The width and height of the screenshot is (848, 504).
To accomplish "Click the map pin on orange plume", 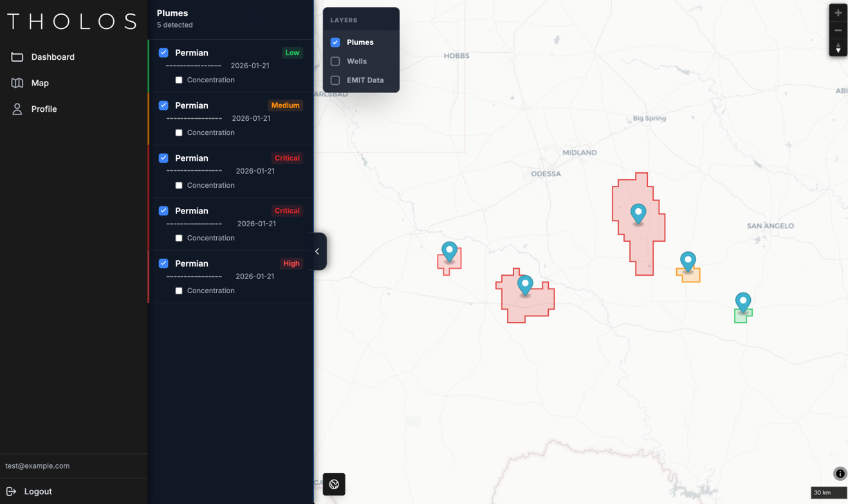I will pos(688,260).
